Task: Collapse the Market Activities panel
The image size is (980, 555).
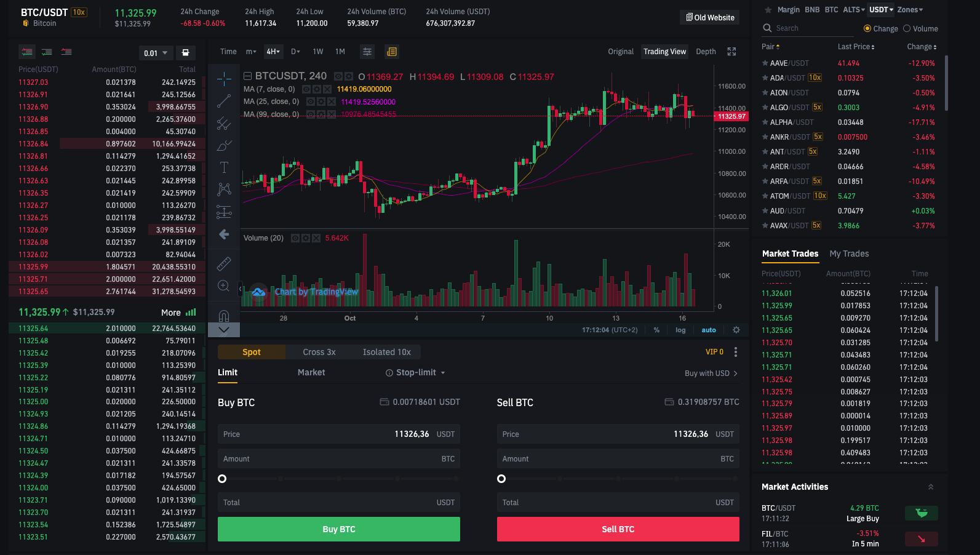Action: tap(931, 487)
